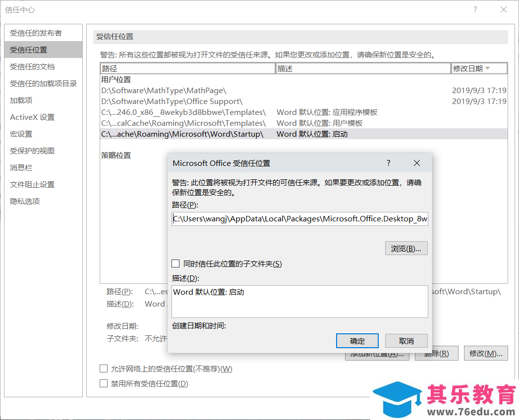Click the 描述(D) description text box
This screenshot has height=420, width=519.
tap(300, 302)
